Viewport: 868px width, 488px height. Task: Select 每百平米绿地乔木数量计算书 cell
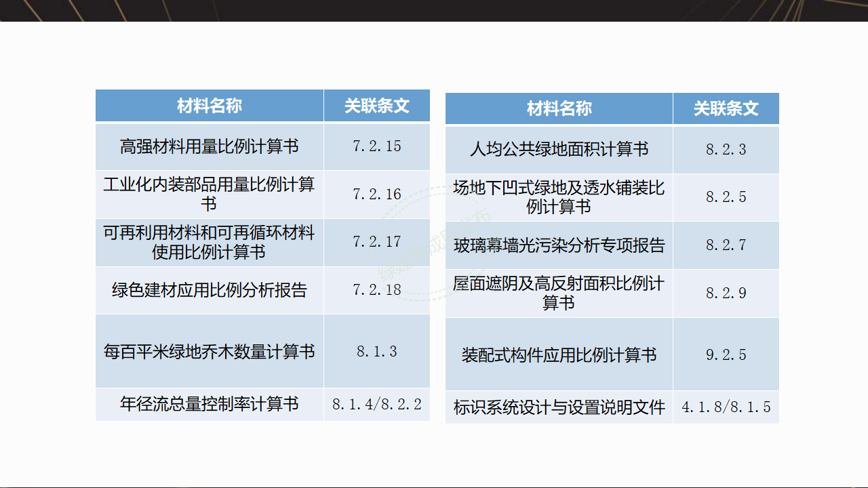(210, 351)
